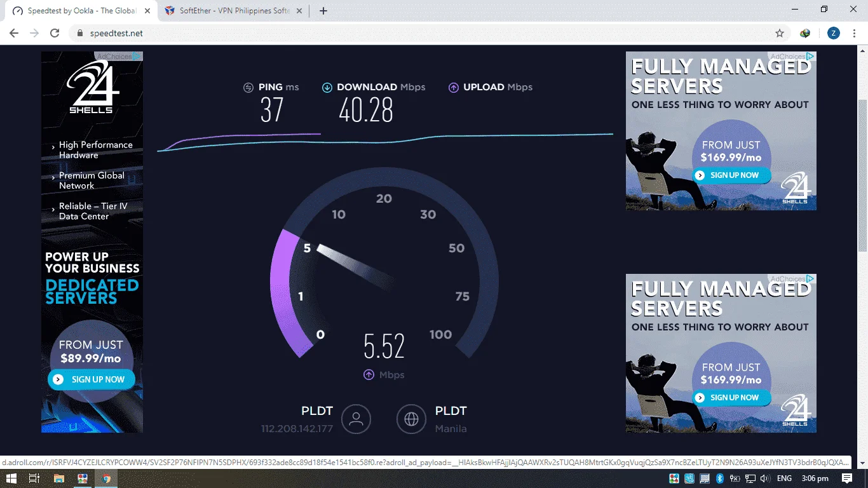The image size is (868, 488).
Task: Open File Explorer from the taskbar
Action: (x=58, y=478)
